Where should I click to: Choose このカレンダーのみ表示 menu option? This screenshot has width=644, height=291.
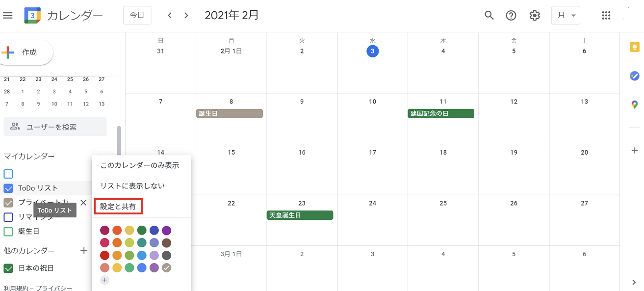tap(140, 165)
